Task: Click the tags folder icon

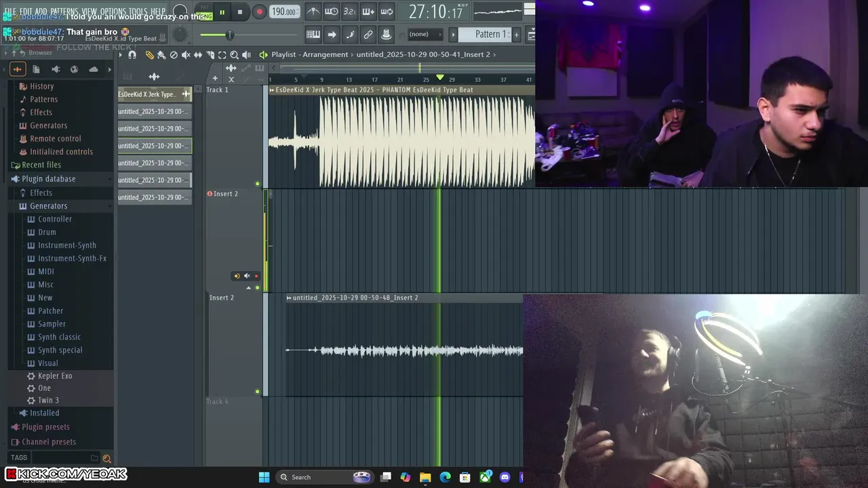Action: tap(94, 458)
